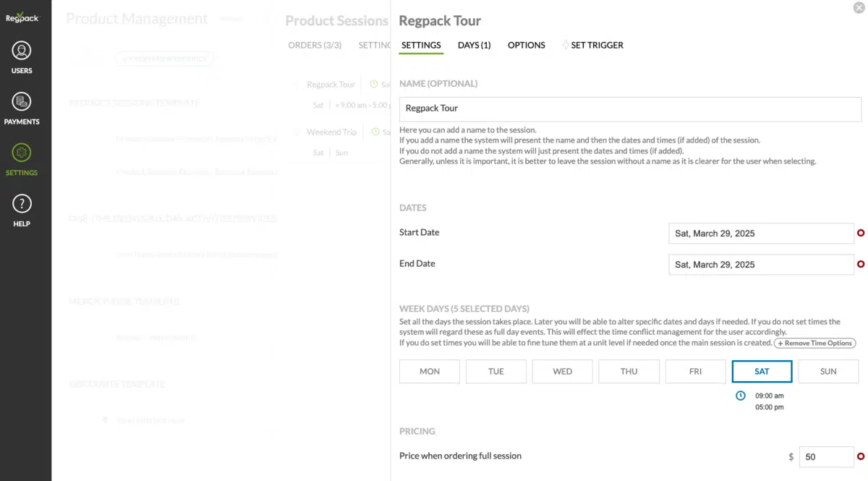Click the Remove Time Options button
868x481 pixels.
click(x=814, y=343)
